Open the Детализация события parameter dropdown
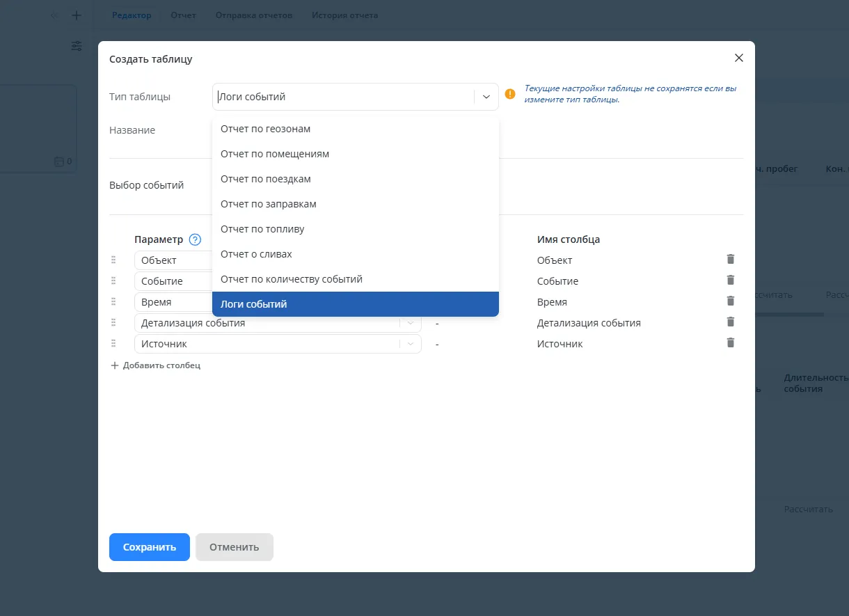Image resolution: width=849 pixels, height=616 pixels. coord(411,323)
